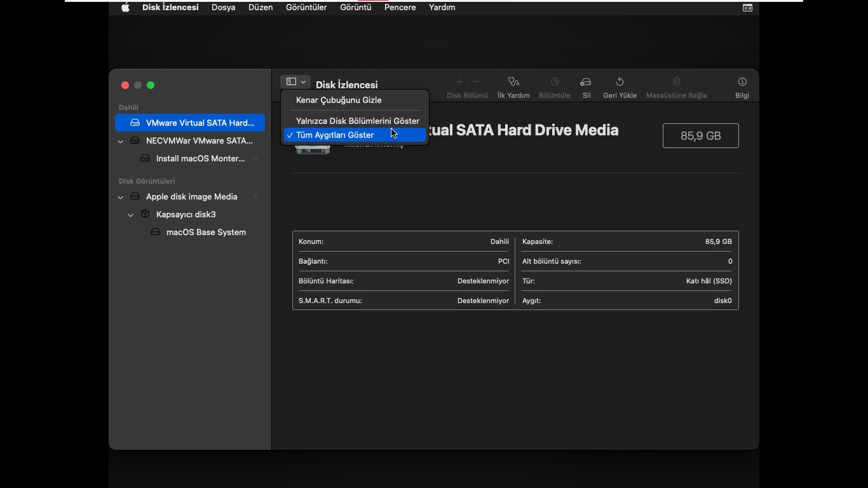Collapse the Kapsayıcı disk3 entry

click(131, 215)
